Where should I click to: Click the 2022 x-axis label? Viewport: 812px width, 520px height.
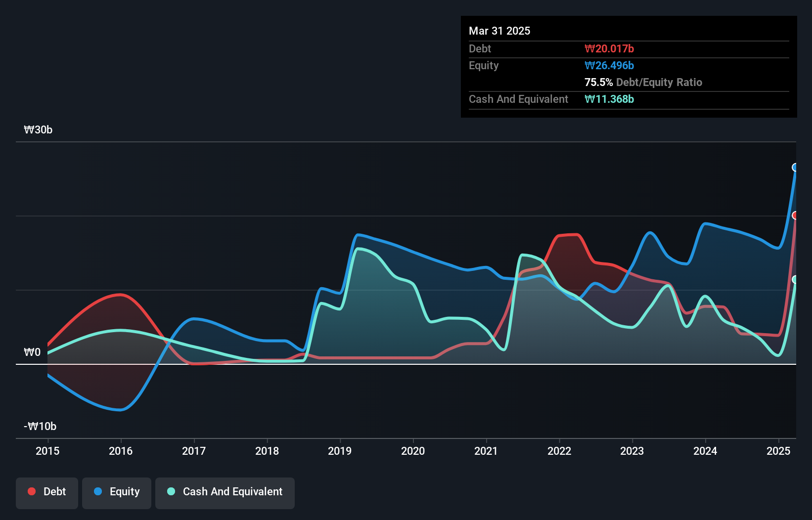tap(559, 451)
